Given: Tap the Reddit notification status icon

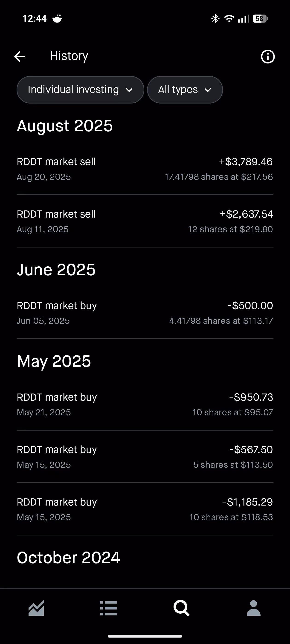Looking at the screenshot, I should (57, 18).
